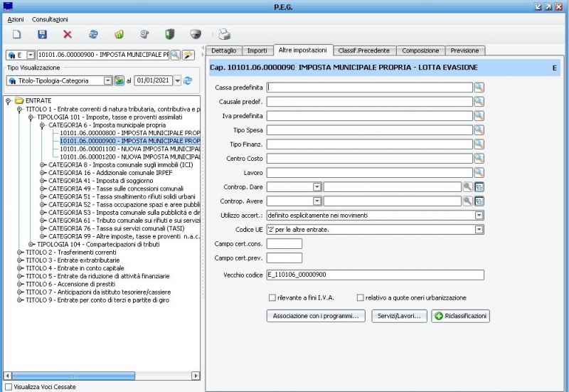Screen dimensions: 569x392
Task: Click the printer icon in toolbar
Action: (224, 34)
